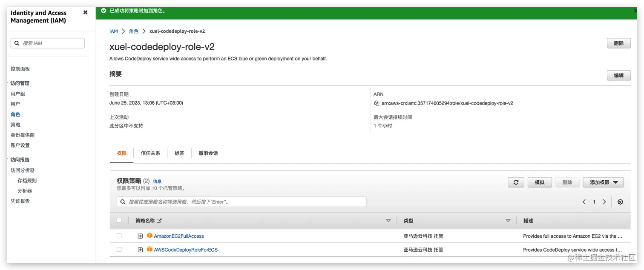Open 访问分析器 in sidebar
Screen dimensions: 644x270
[x=23, y=170]
